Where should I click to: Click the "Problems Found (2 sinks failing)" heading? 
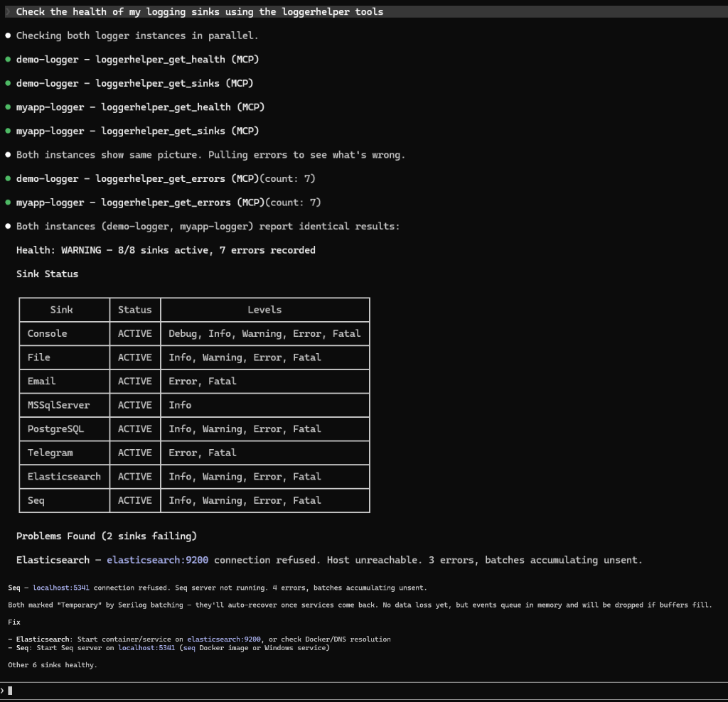click(107, 536)
